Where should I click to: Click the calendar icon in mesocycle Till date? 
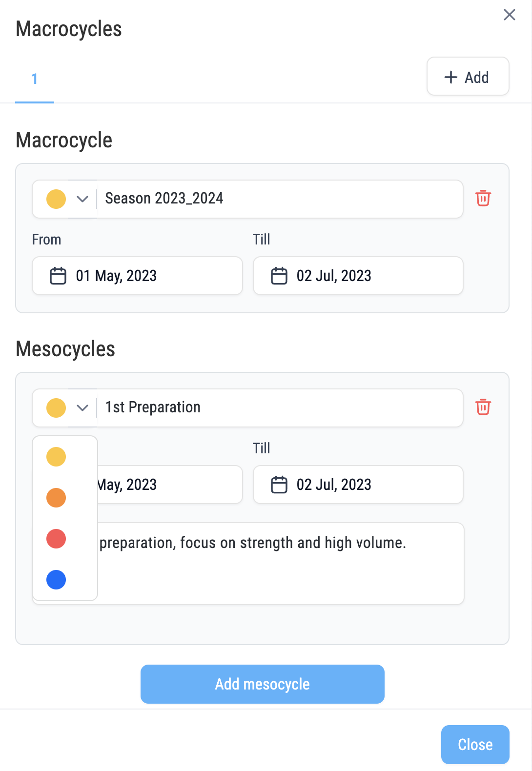pyautogui.click(x=279, y=485)
